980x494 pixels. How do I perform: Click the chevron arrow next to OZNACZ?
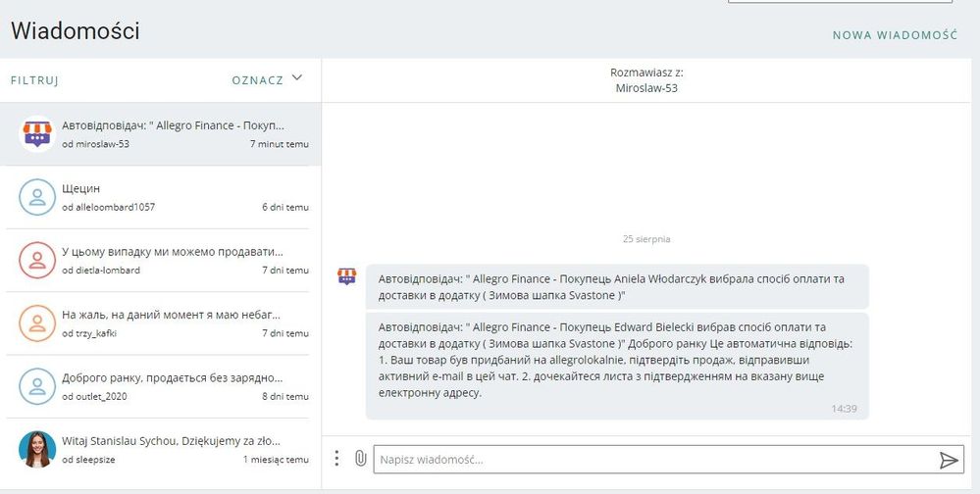(x=297, y=78)
